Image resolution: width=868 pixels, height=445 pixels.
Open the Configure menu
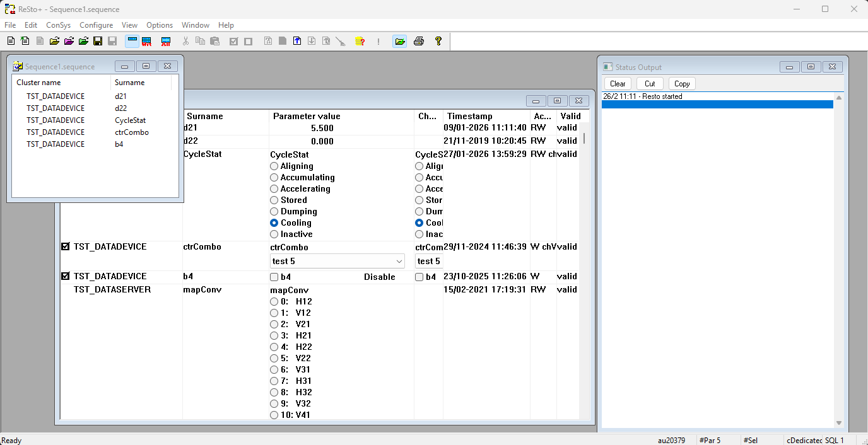pos(96,25)
